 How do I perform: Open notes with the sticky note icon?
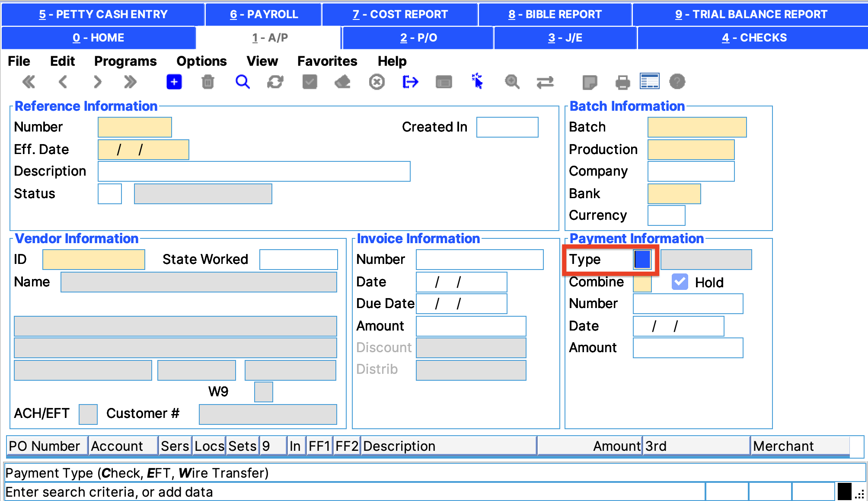click(x=590, y=82)
